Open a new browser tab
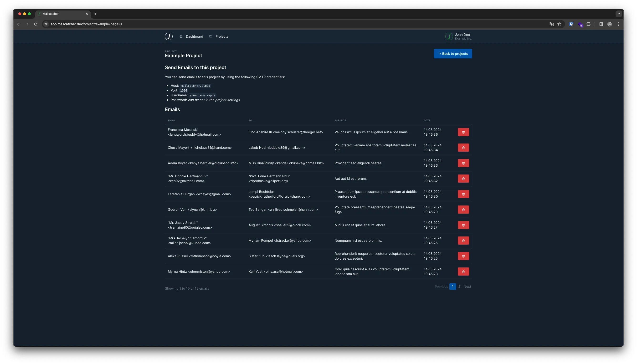The width and height of the screenshot is (637, 364). coord(95,14)
